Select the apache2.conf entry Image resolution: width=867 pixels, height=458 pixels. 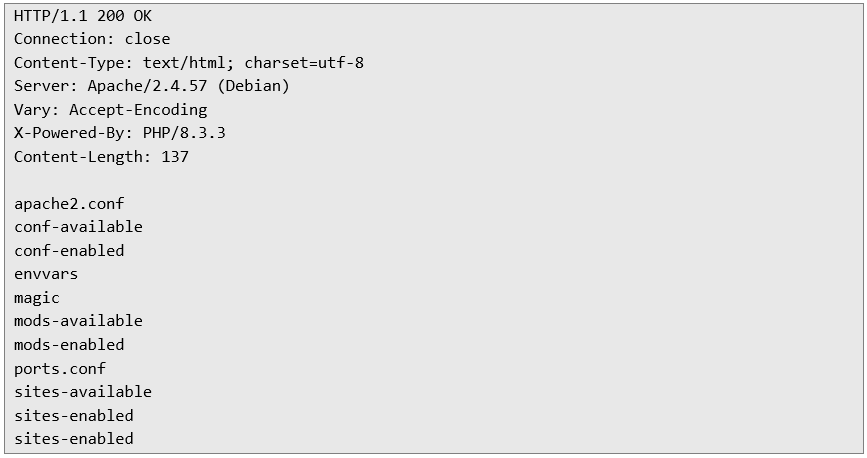69,204
